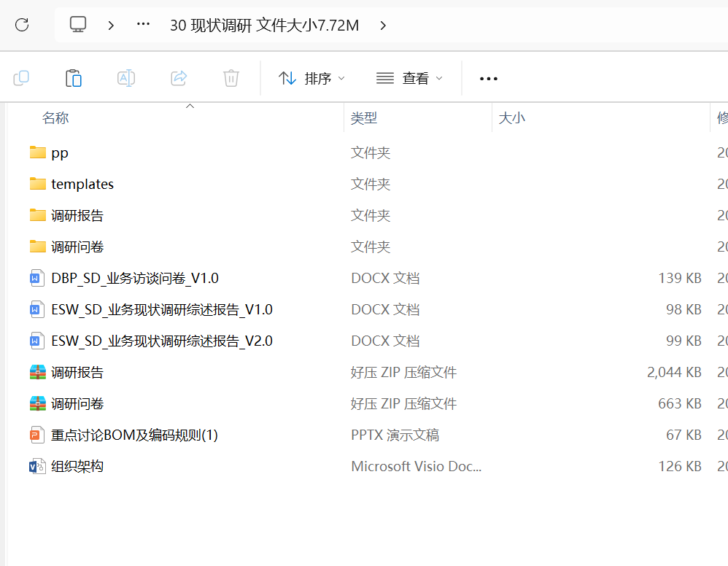Click the rename icon in toolbar
This screenshot has width=728, height=566.
click(x=126, y=78)
